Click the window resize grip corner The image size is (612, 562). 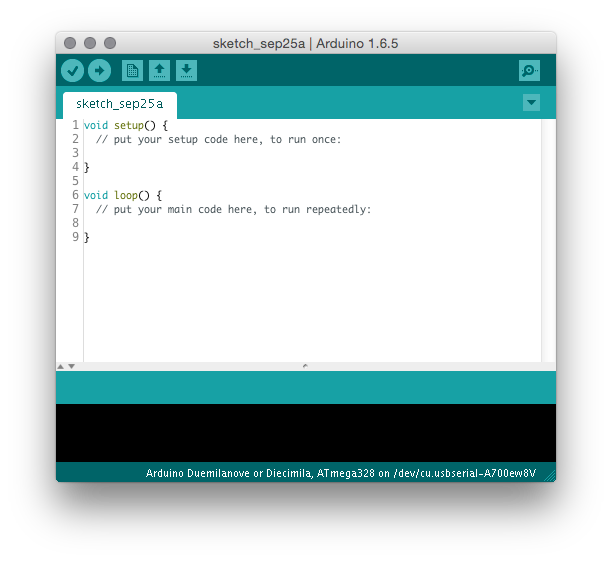tap(550, 476)
